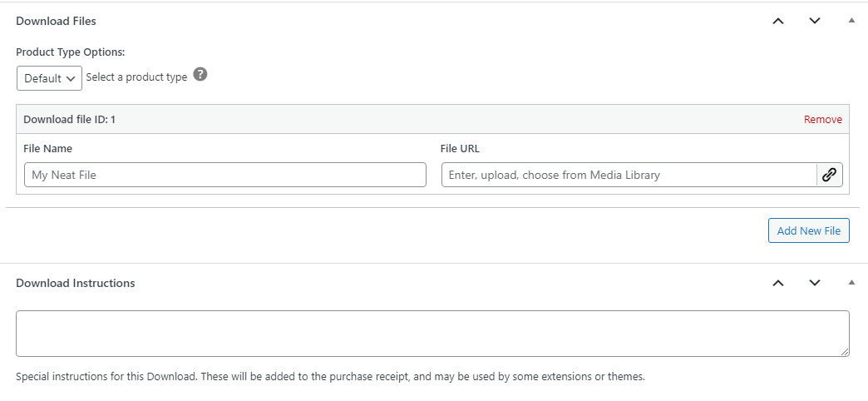This screenshot has height=401, width=868.
Task: Move Download Instructions panel down
Action: pyautogui.click(x=814, y=283)
